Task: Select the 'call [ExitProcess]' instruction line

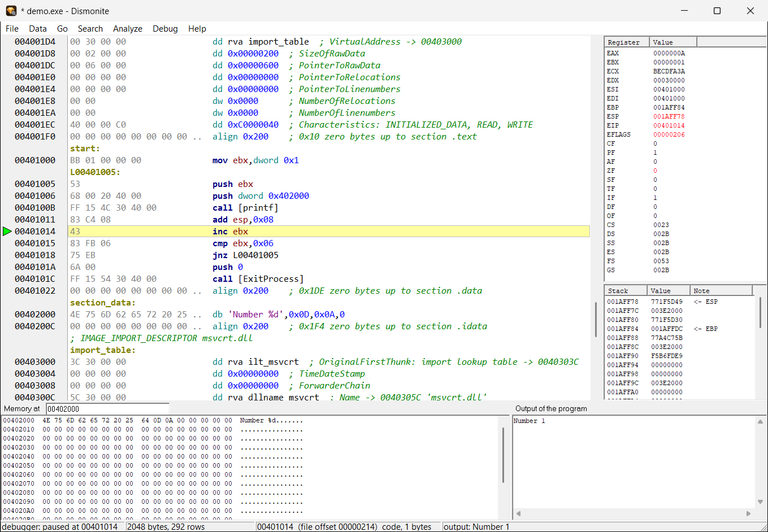Action: 329,279
